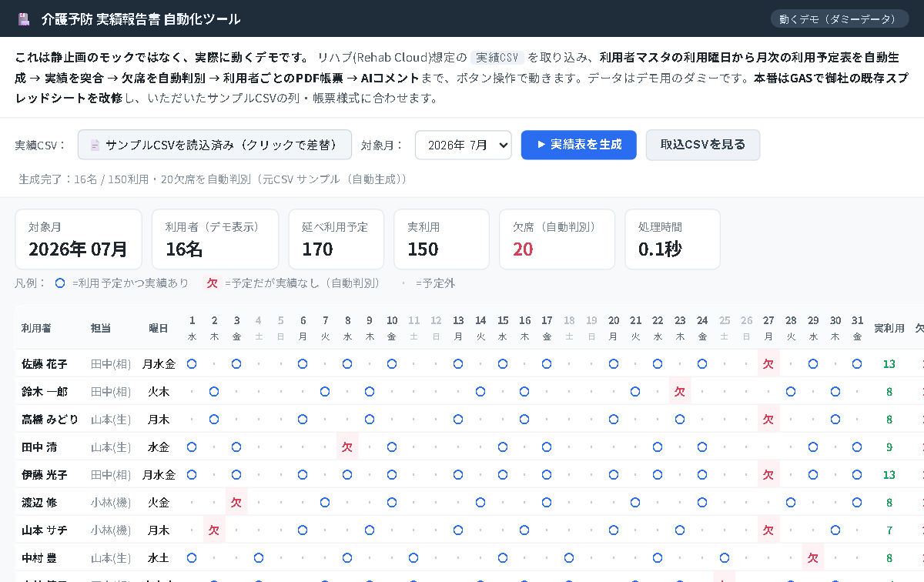Click day 13 circle in 山本 サチ row
The width and height of the screenshot is (924, 582).
tap(458, 530)
